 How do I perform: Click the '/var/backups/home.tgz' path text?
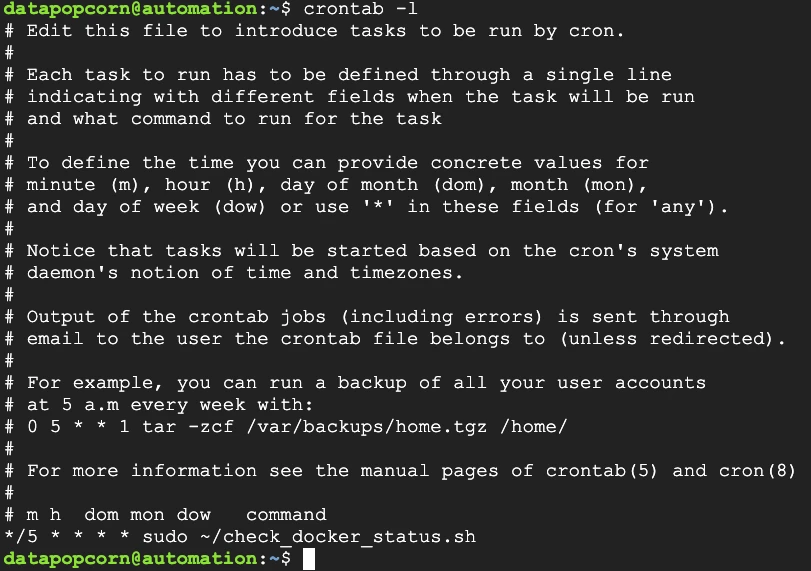point(367,427)
